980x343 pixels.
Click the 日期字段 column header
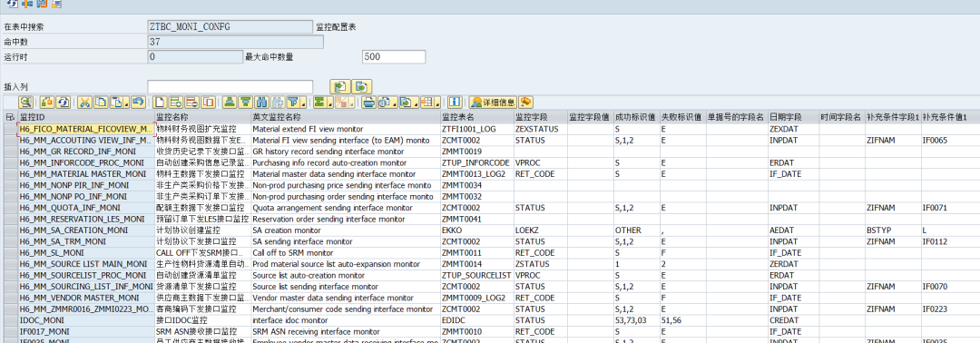click(793, 117)
